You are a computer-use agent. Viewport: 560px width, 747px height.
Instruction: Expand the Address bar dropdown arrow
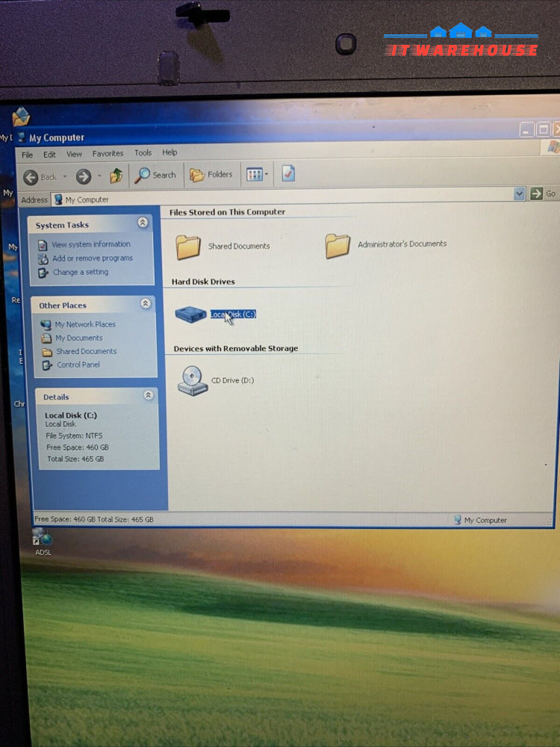520,194
